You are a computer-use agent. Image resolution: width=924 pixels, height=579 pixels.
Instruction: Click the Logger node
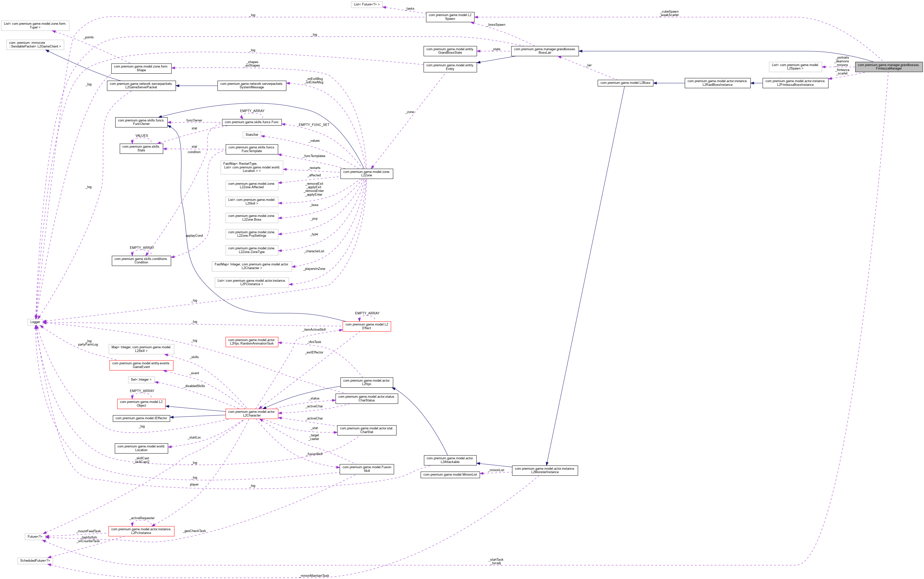(x=35, y=322)
